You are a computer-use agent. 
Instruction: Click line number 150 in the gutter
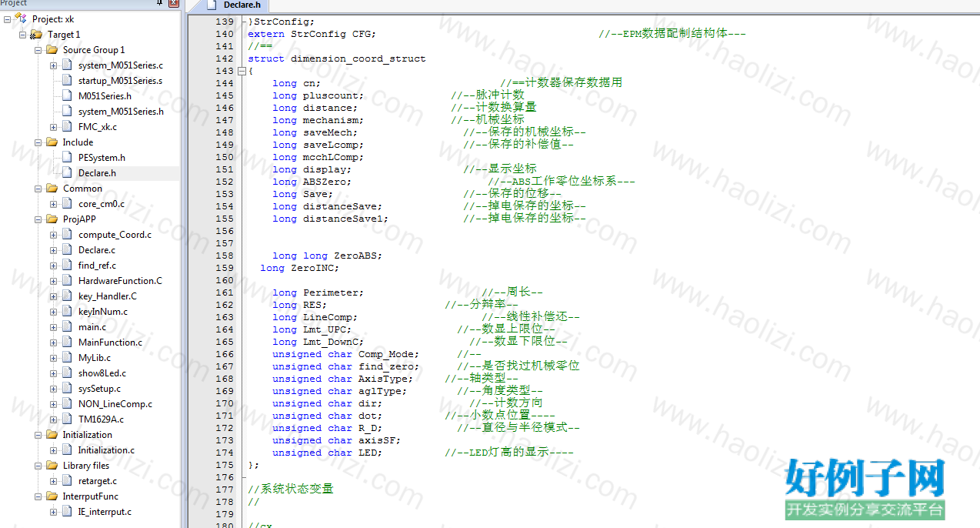[225, 157]
